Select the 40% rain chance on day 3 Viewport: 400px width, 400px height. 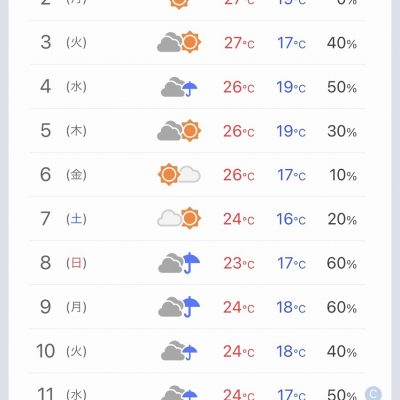pos(342,43)
